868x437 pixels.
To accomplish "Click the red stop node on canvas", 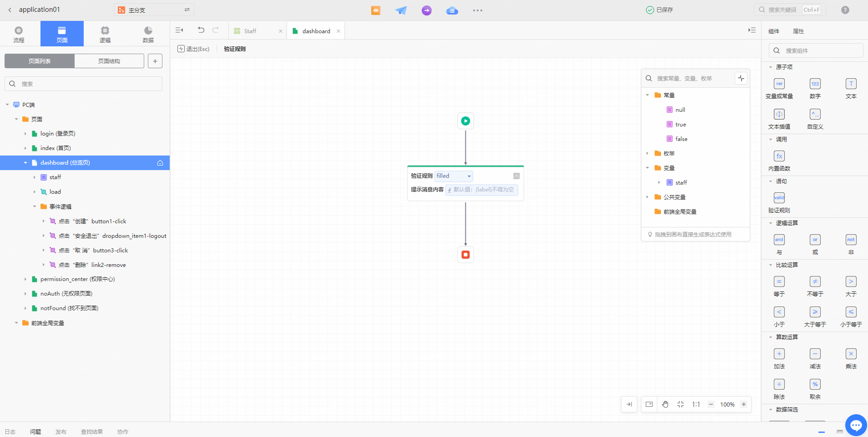I will click(x=465, y=255).
